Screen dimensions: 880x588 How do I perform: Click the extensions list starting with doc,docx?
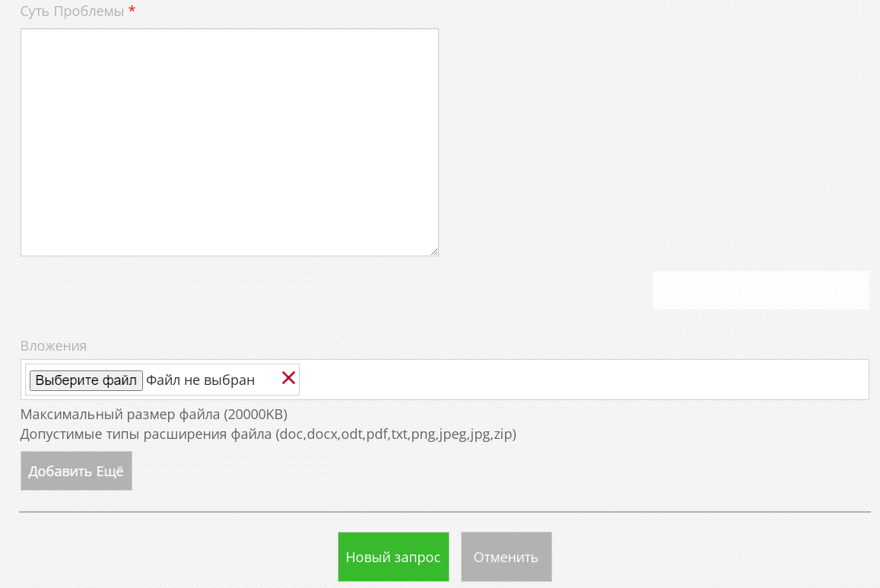click(396, 434)
